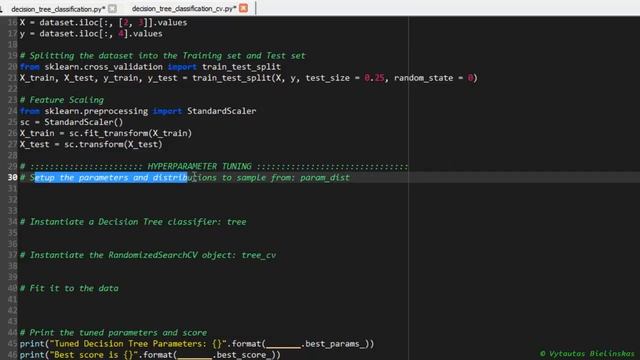This screenshot has height=360, width=640.
Task: Click line 'sc = StandardScaler()'
Action: (x=71, y=122)
